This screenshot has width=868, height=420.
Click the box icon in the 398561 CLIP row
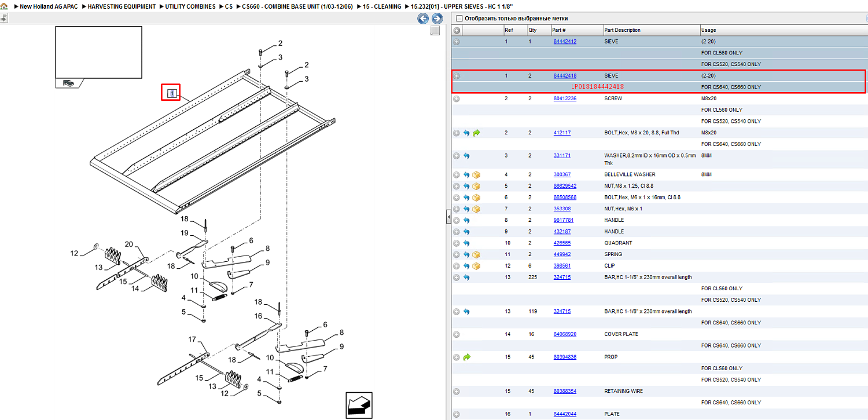(x=476, y=266)
